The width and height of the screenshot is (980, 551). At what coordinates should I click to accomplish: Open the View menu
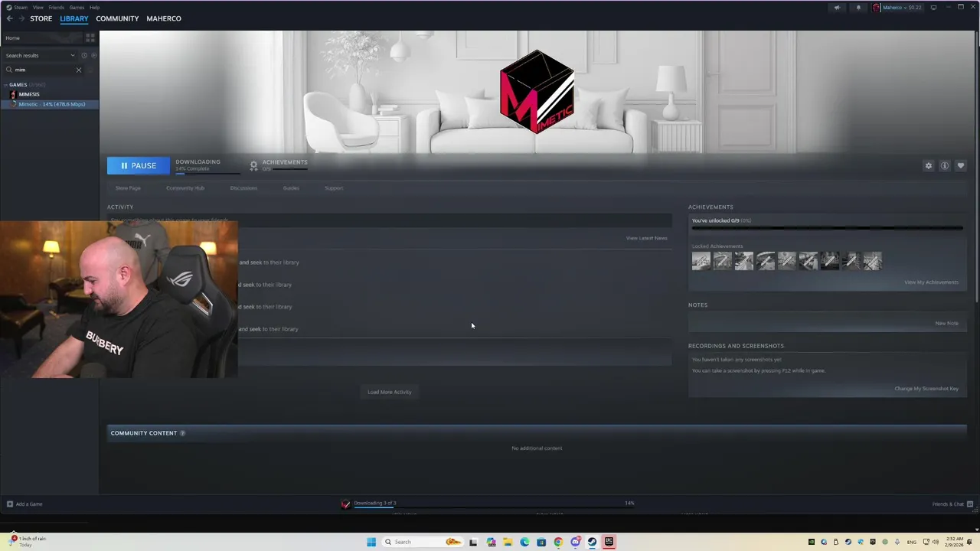coord(38,7)
